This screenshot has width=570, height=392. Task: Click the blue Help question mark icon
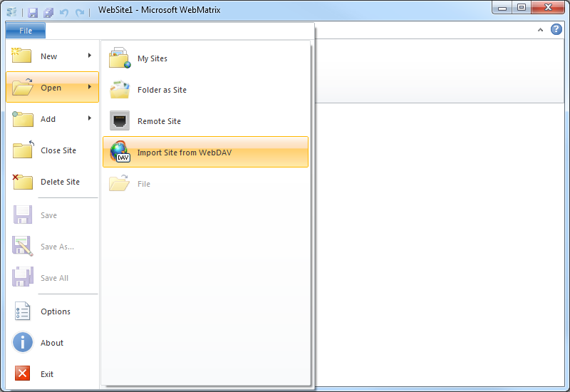(556, 29)
